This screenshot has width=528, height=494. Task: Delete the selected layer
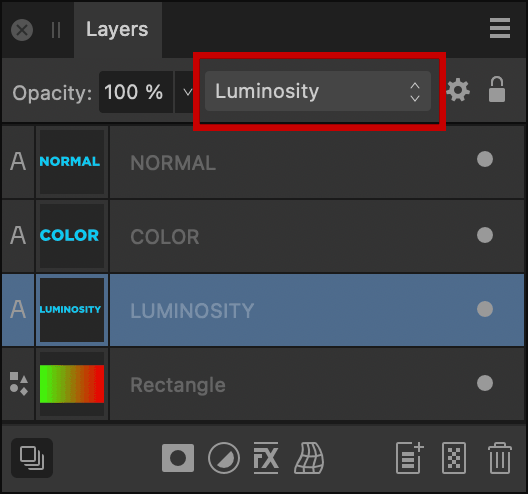(500, 458)
